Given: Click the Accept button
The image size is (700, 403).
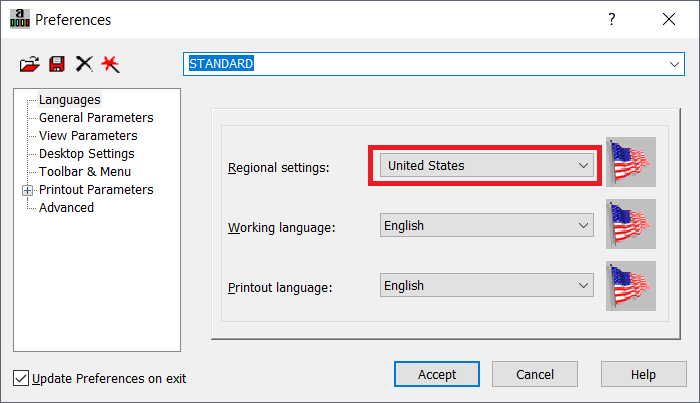Looking at the screenshot, I should tap(437, 374).
